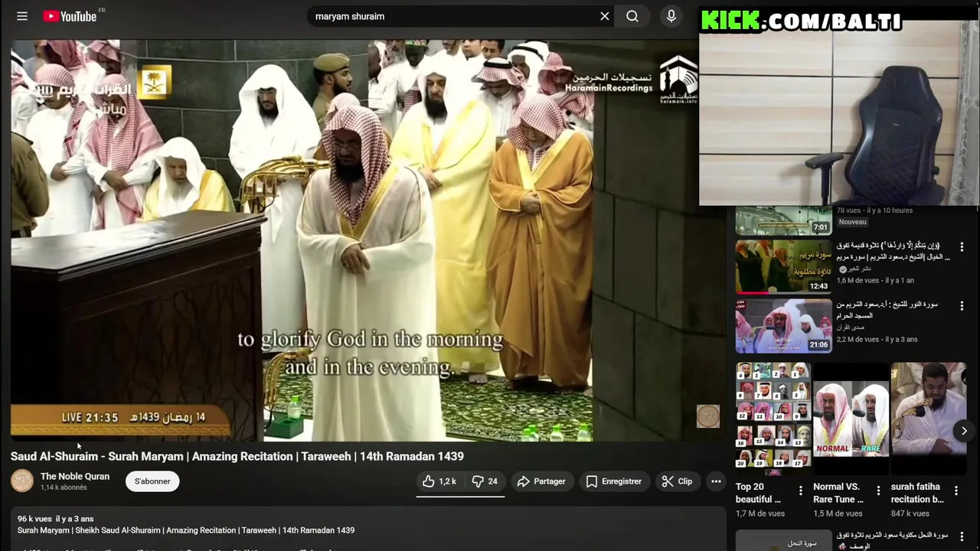The height and width of the screenshot is (551, 980).
Task: Click the 'Nouveau' badge on first sidebar video
Action: click(x=852, y=222)
